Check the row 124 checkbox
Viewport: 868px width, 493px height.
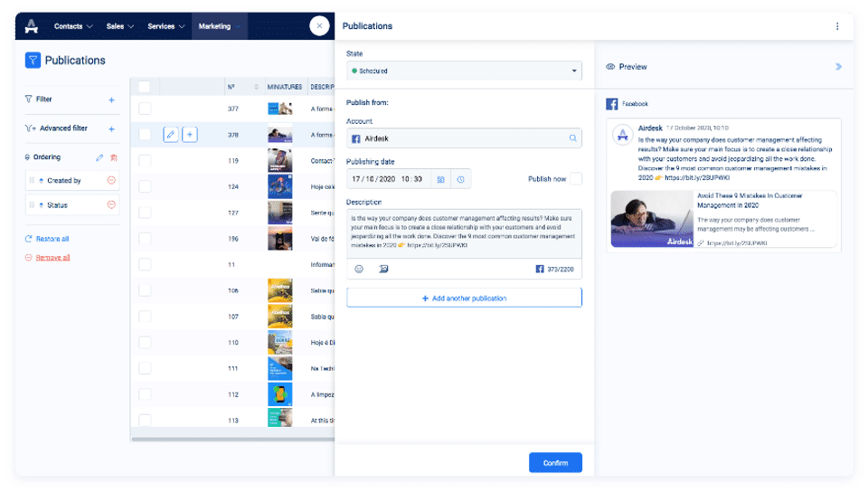(145, 186)
